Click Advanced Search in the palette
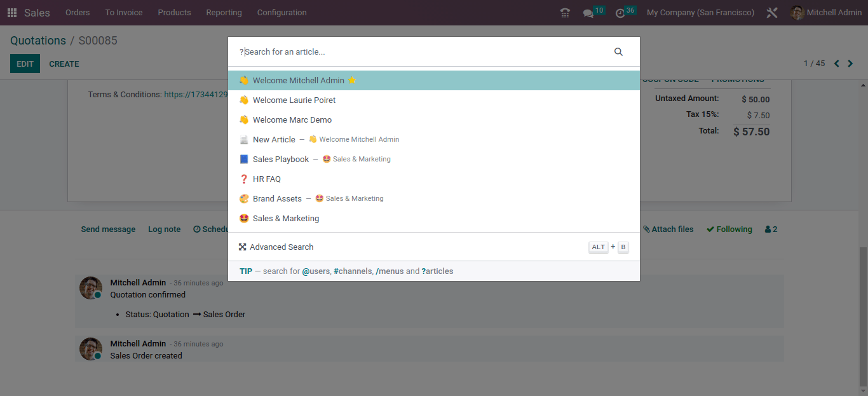This screenshot has width=868, height=396. (x=281, y=247)
